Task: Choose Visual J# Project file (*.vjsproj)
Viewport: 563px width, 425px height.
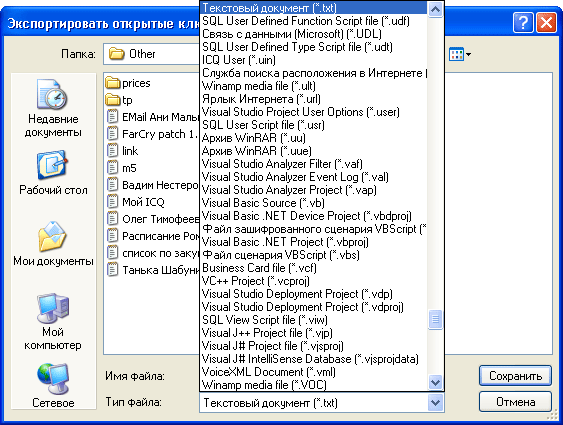Action: coord(313,346)
